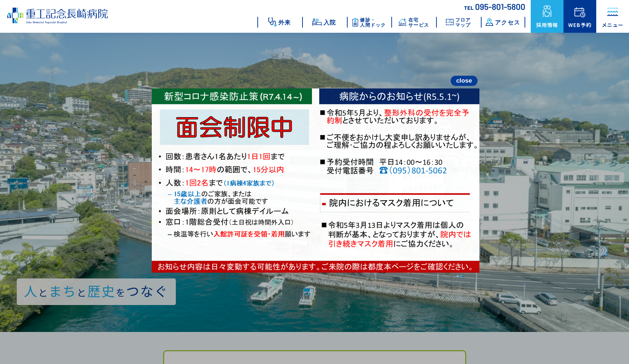Click the telephone icon beside (095)801-5062

(x=383, y=170)
